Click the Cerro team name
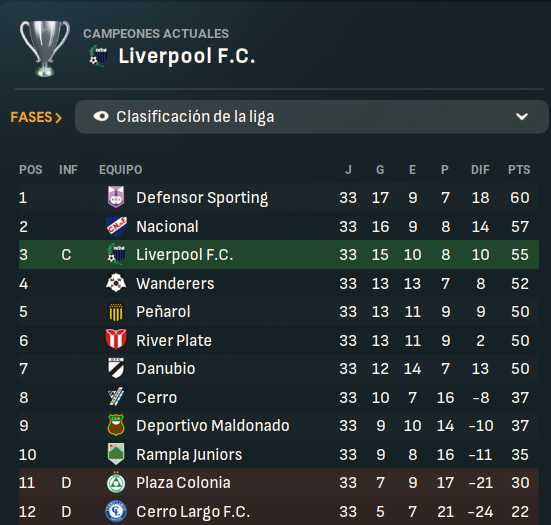The image size is (551, 525). [156, 397]
